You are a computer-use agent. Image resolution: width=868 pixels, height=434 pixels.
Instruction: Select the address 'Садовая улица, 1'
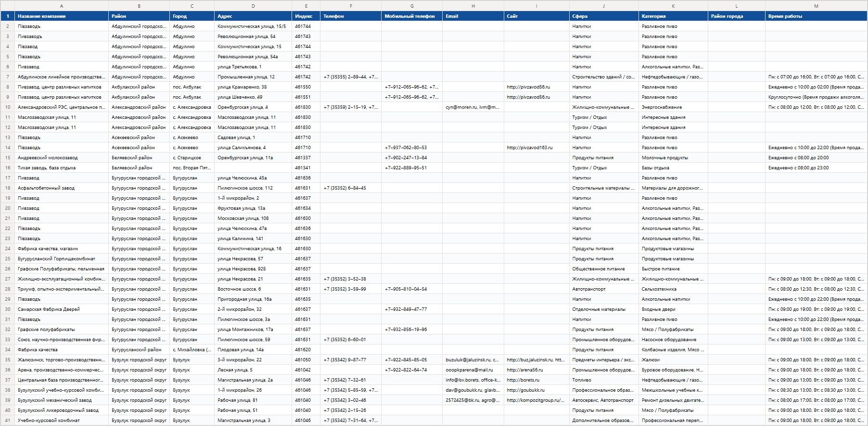click(x=253, y=138)
